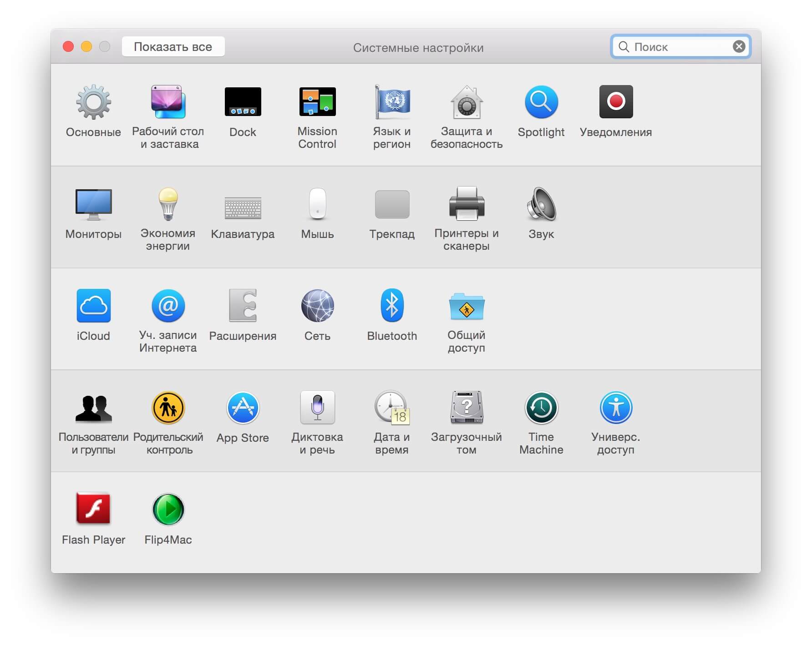This screenshot has height=646, width=812.
Task: Minimize the window with yellow button
Action: 86,46
